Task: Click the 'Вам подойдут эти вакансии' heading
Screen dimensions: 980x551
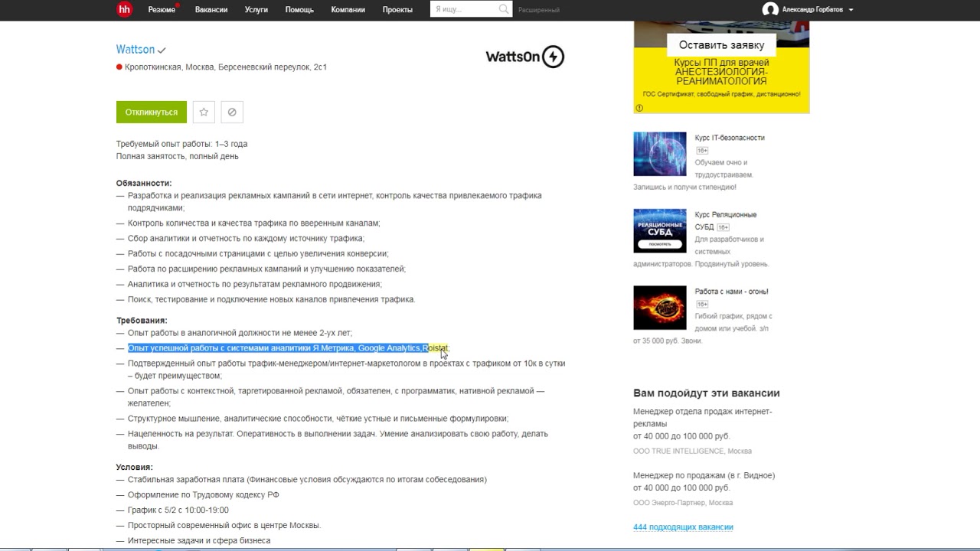Action: (707, 393)
